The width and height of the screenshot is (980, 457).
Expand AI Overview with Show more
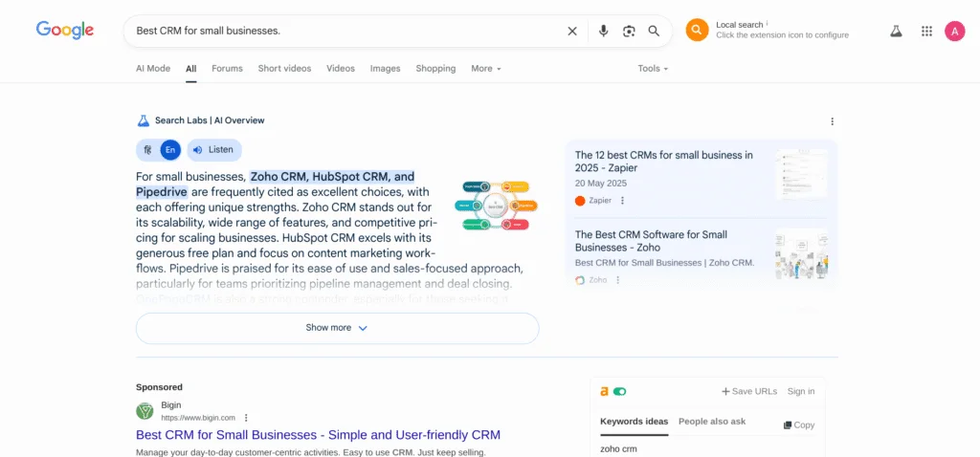337,328
